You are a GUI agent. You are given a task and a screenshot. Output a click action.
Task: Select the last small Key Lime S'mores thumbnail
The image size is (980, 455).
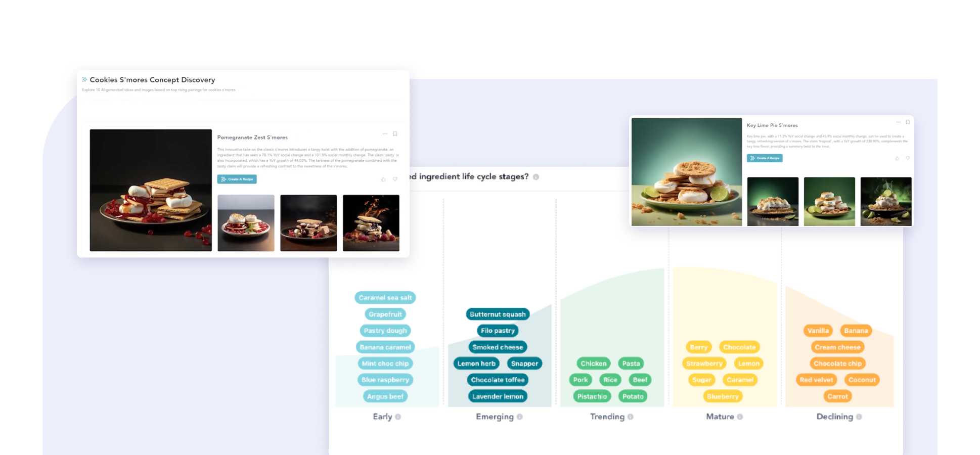pos(886,201)
